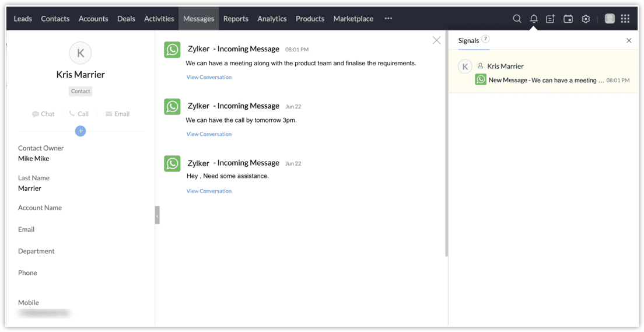The width and height of the screenshot is (644, 332).
Task: Close the messages conversation panel
Action: pyautogui.click(x=436, y=40)
